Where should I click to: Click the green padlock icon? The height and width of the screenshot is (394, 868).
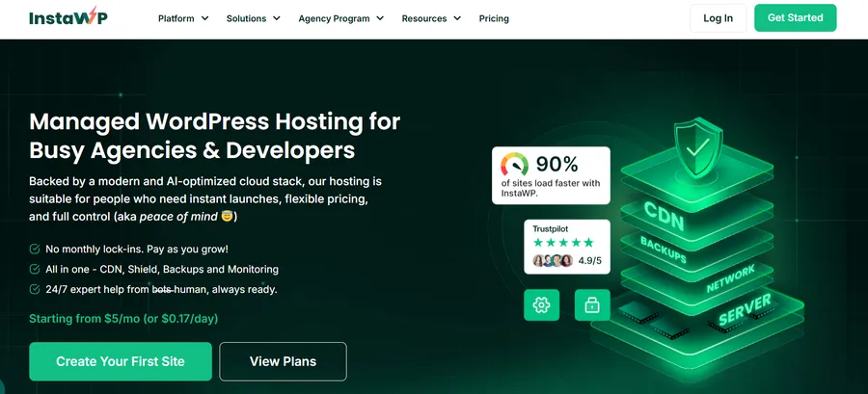[592, 304]
